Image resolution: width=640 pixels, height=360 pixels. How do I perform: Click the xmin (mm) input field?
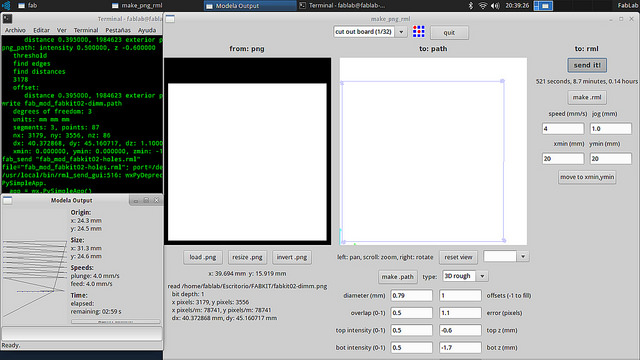(x=563, y=158)
